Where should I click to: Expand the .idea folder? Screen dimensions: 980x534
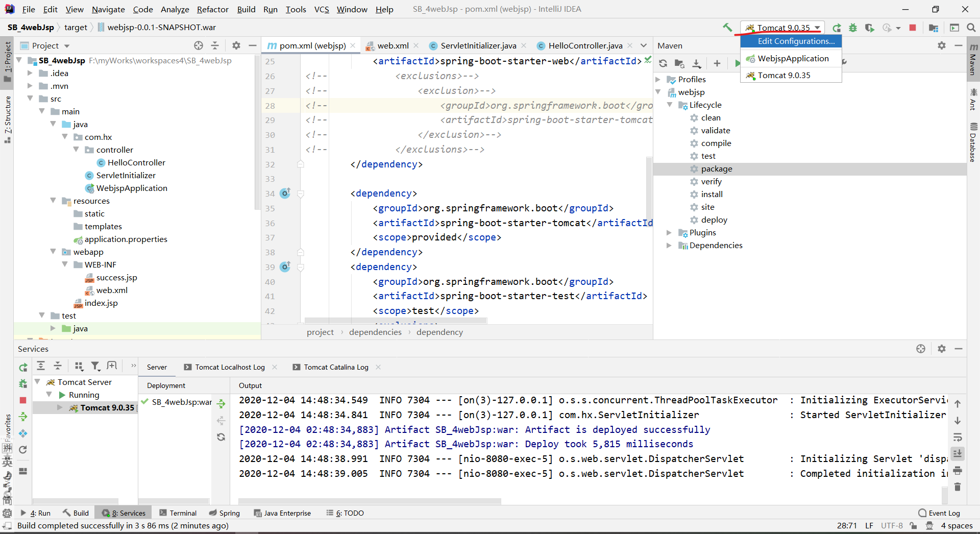click(30, 73)
